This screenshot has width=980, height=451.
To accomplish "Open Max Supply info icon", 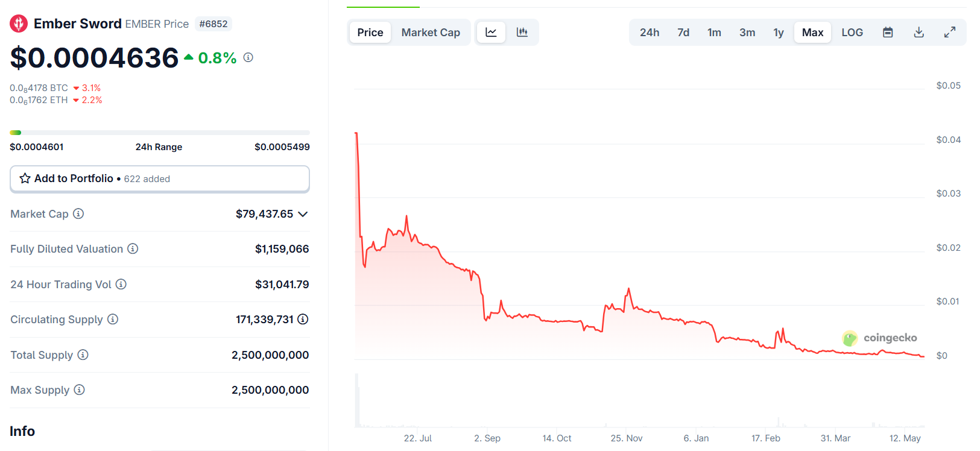I will (x=79, y=389).
